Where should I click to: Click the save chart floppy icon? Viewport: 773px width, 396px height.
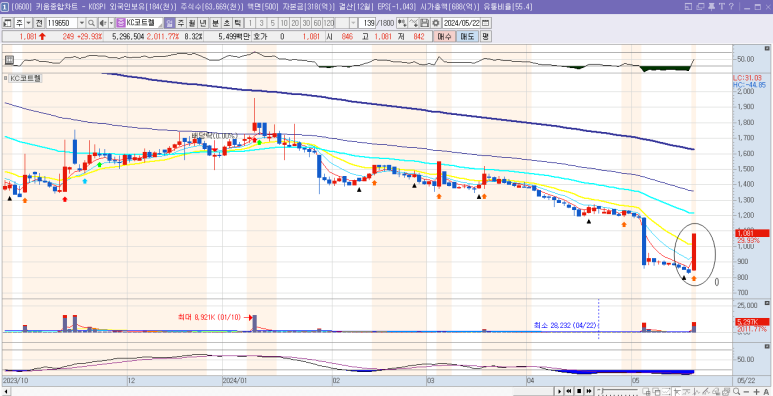coord(424,23)
